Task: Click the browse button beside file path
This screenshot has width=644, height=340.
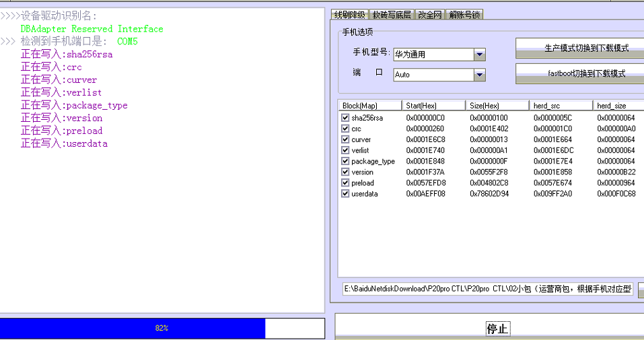Action: pos(641,290)
